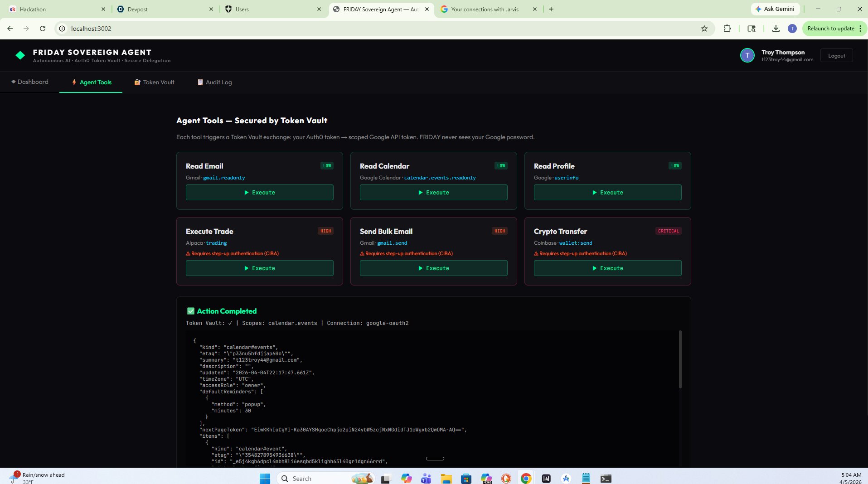Screen dimensions: 868x484
Task: Go back to the previous page
Action: 10,29
